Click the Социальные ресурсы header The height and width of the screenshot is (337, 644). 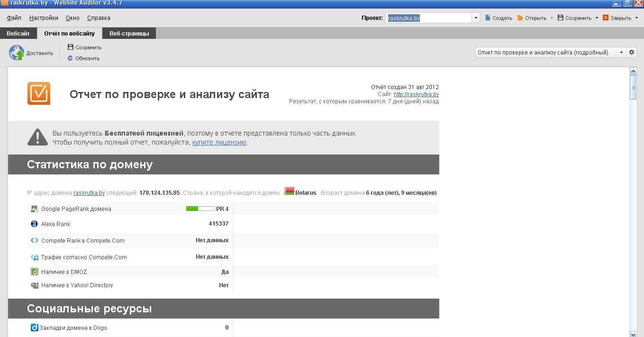pos(90,309)
